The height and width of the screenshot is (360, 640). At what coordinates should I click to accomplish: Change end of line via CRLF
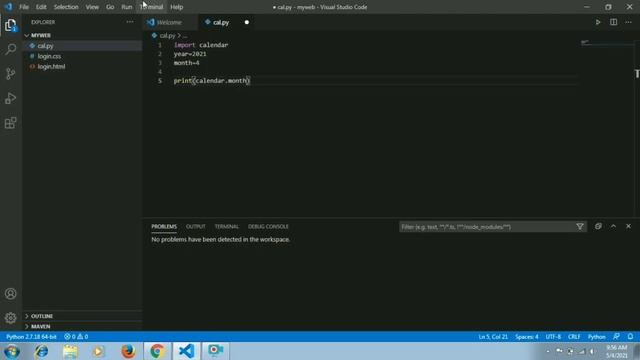pyautogui.click(x=574, y=337)
